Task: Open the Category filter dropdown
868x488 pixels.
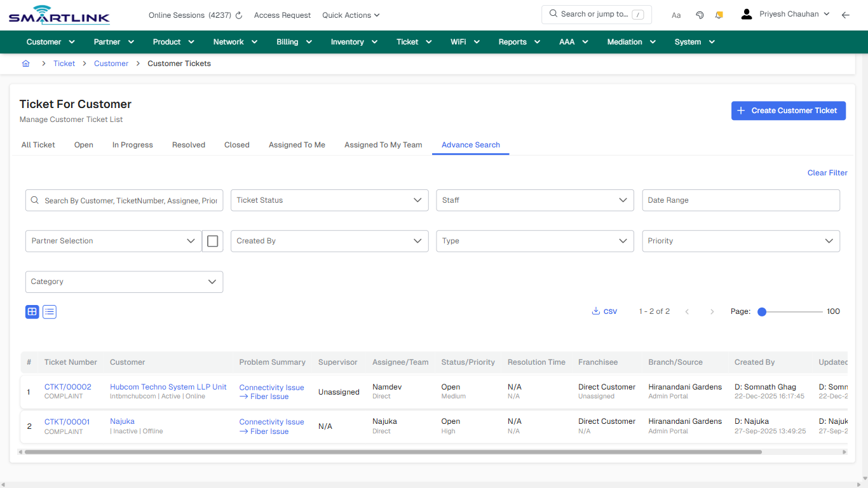Action: coord(124,281)
